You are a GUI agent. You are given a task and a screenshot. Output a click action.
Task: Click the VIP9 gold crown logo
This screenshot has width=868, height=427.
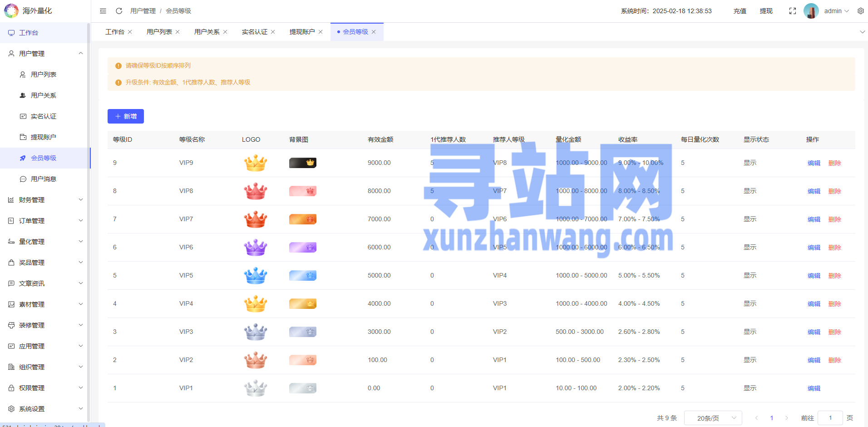coord(256,163)
